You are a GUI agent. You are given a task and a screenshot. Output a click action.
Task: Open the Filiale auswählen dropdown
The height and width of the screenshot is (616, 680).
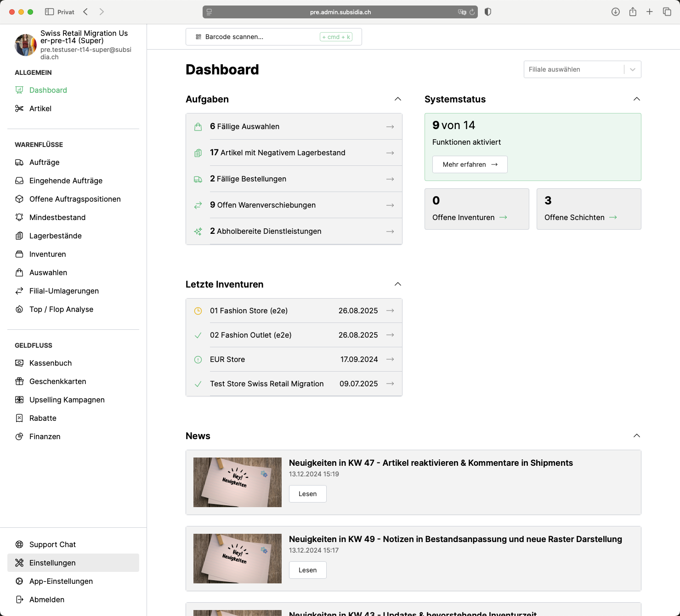pyautogui.click(x=582, y=69)
